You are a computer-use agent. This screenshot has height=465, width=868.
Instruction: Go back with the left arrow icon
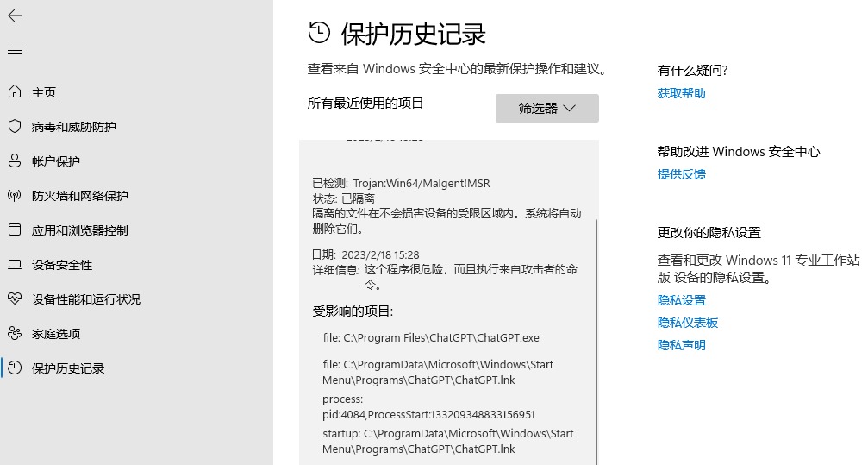point(15,16)
